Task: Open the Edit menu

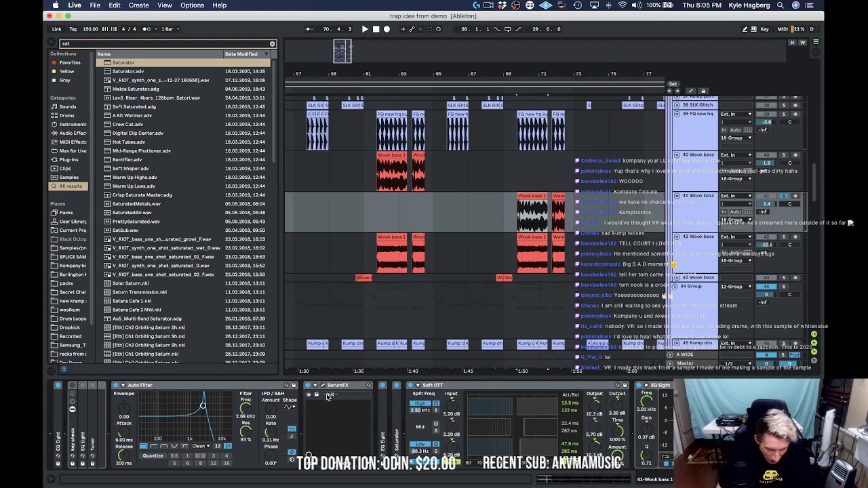Action: point(115,5)
